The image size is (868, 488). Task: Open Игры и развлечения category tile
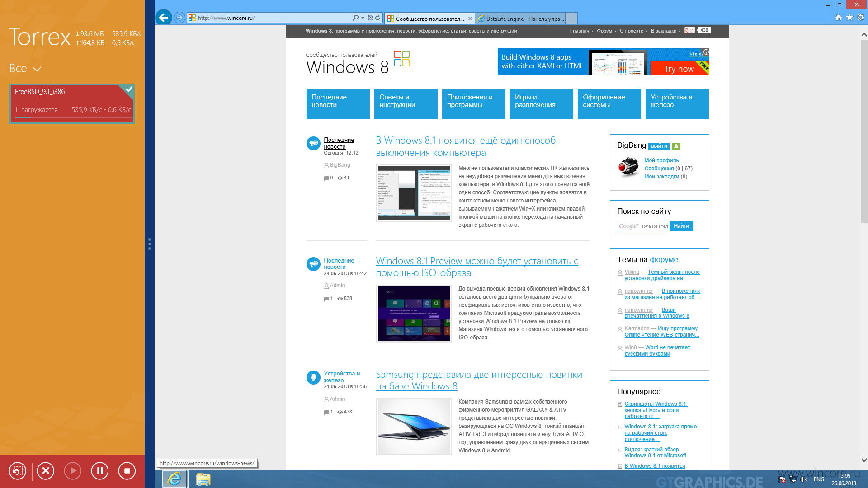pos(541,104)
